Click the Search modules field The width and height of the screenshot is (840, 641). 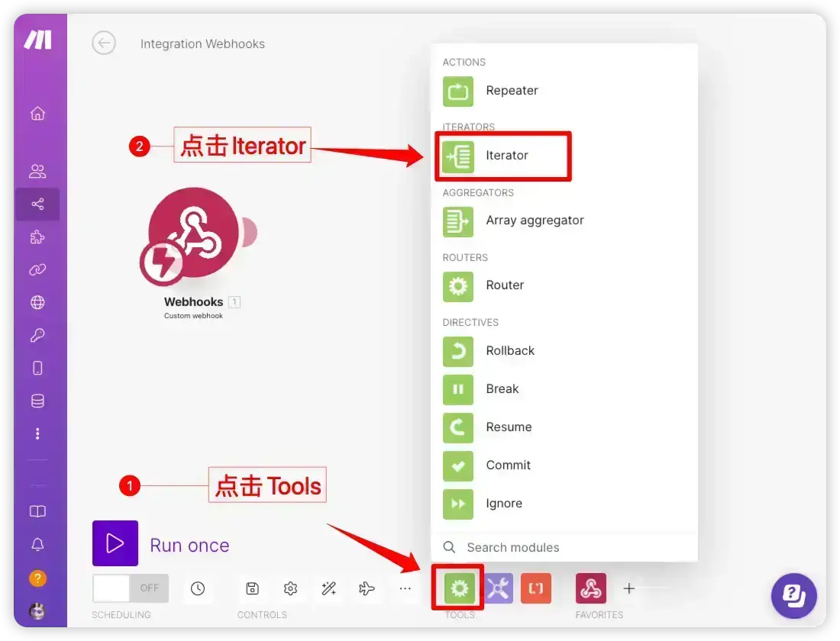(x=564, y=547)
